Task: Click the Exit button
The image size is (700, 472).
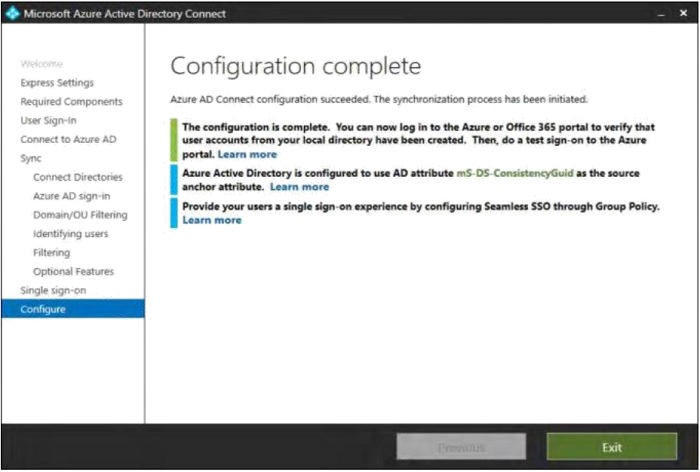Action: (x=612, y=447)
